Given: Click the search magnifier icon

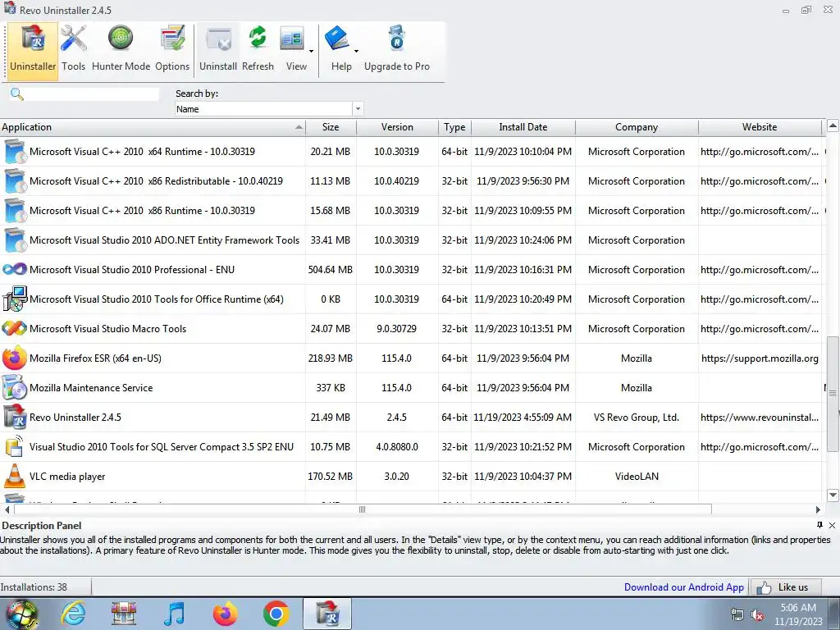Looking at the screenshot, I should 17,94.
